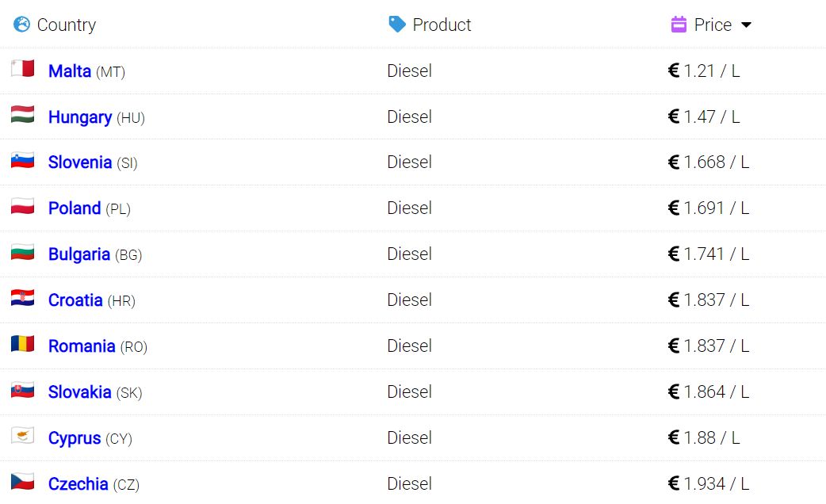This screenshot has width=826, height=504.
Task: Click the Czechia flag icon
Action: pos(23,481)
